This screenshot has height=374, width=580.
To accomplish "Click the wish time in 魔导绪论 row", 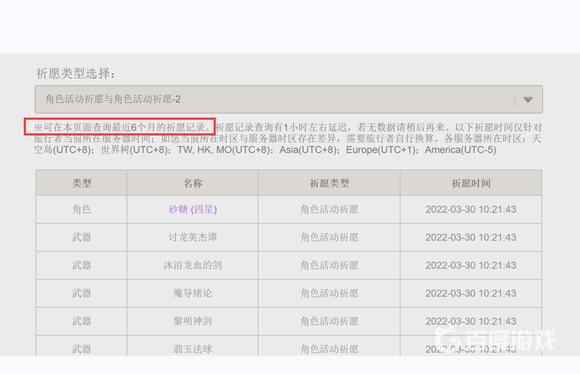I will (471, 293).
